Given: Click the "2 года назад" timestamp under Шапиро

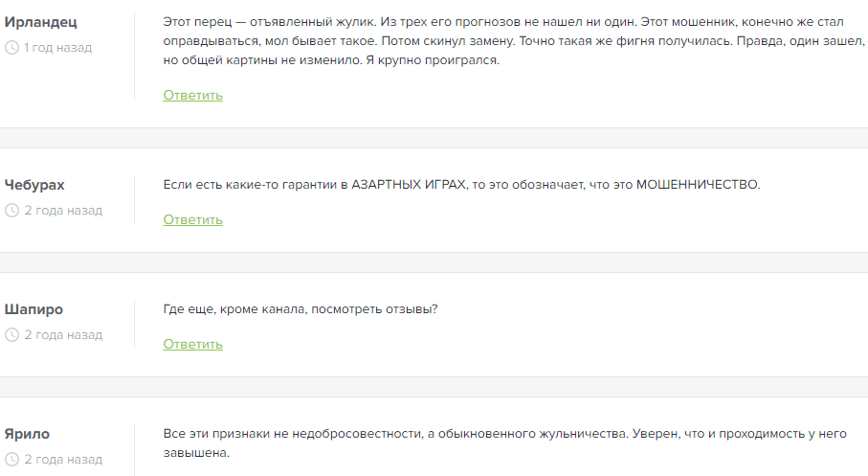Looking at the screenshot, I should (x=63, y=335).
